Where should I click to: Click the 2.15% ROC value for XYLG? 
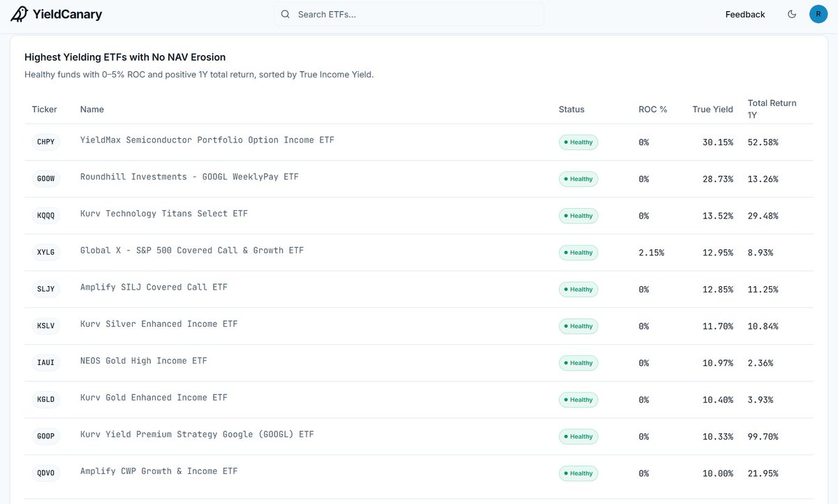(x=651, y=253)
